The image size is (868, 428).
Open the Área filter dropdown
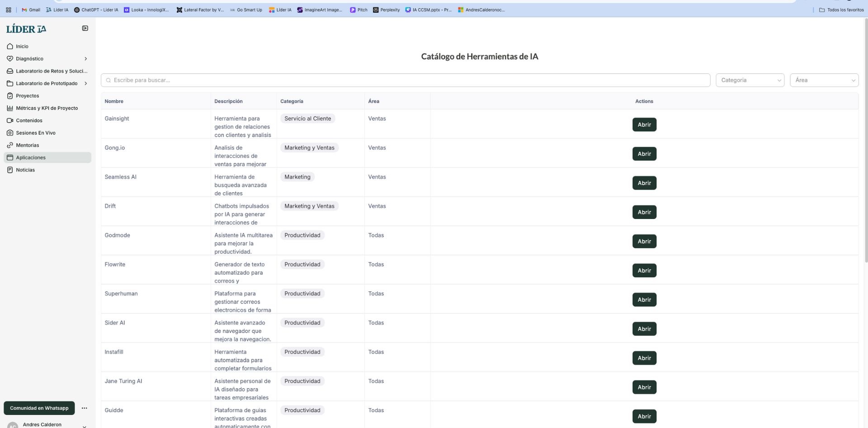824,80
